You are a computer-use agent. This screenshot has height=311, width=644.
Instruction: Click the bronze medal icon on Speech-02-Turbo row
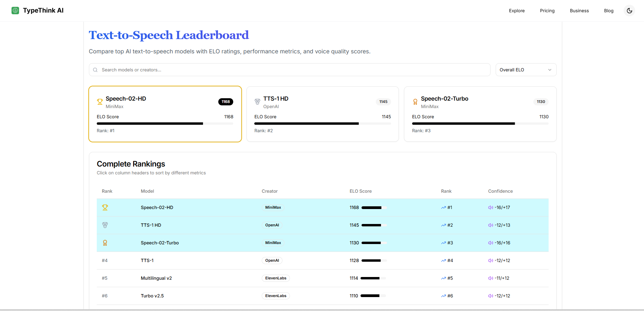[105, 243]
